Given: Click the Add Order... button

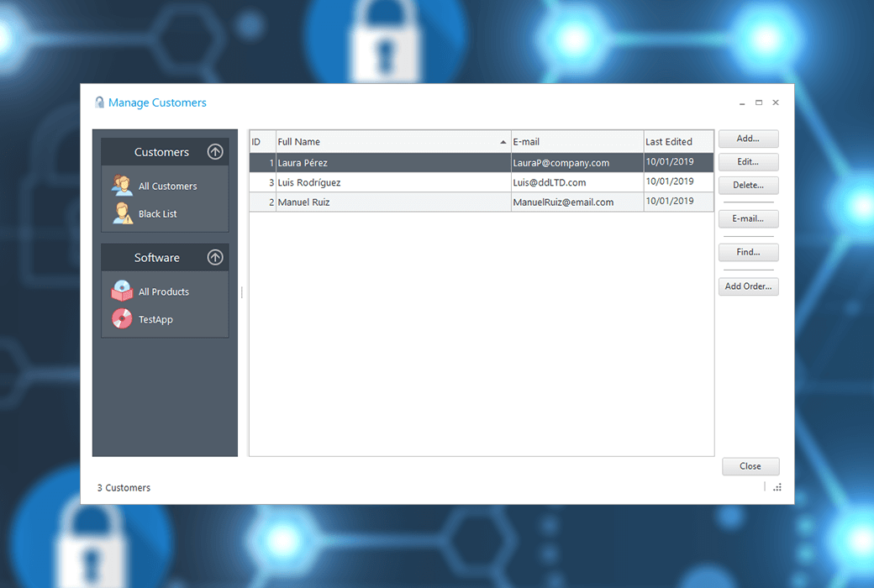Looking at the screenshot, I should click(748, 286).
